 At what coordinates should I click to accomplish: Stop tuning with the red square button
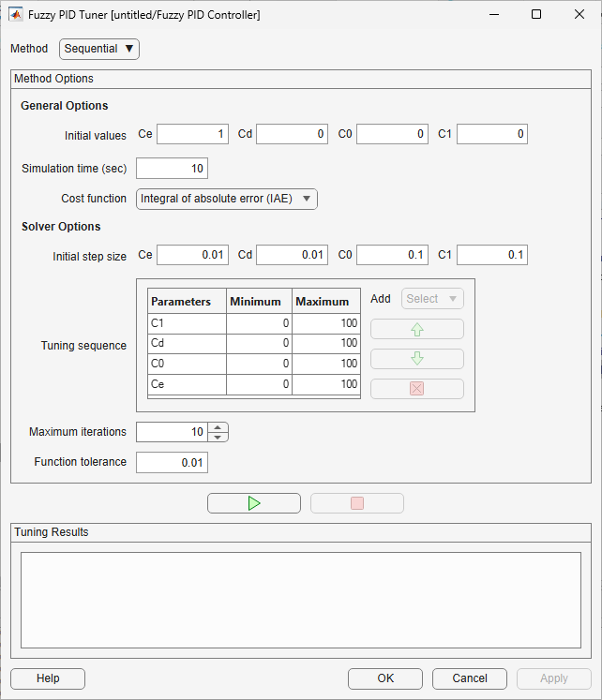[x=357, y=503]
